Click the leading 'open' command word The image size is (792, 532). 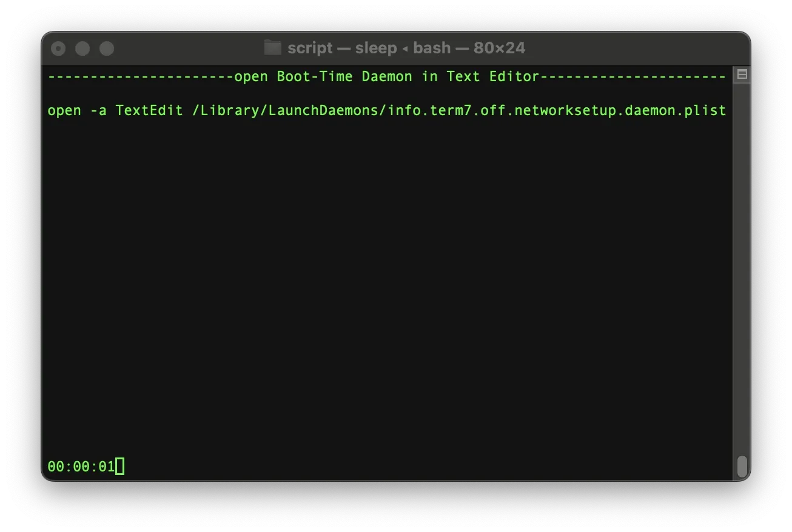(x=64, y=111)
